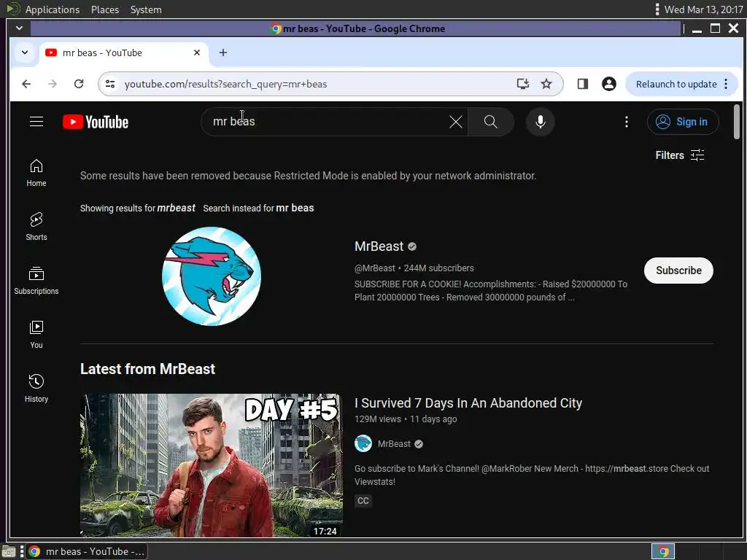
Task: Click the address bar URL
Action: [226, 85]
